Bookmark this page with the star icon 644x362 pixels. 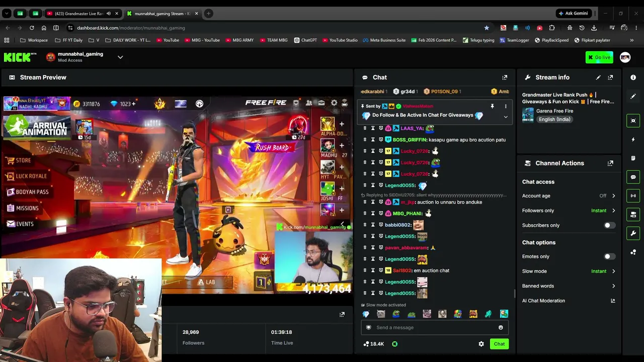[487, 28]
